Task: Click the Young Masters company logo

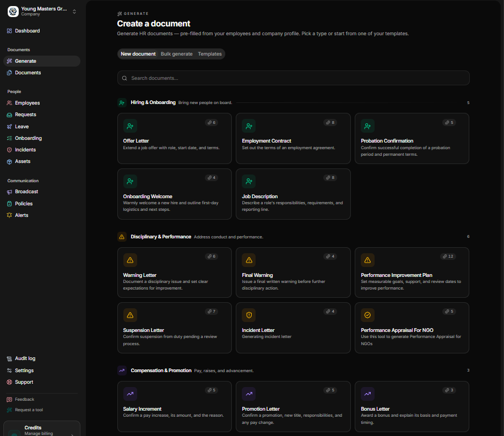Action: [13, 11]
